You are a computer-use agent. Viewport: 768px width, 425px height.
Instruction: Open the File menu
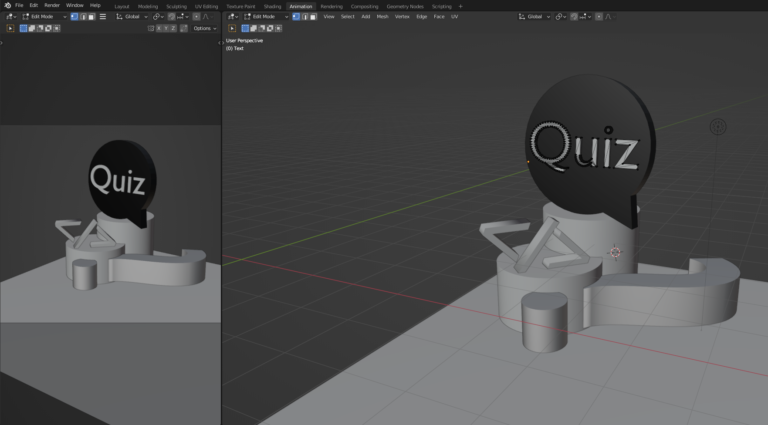pos(19,5)
